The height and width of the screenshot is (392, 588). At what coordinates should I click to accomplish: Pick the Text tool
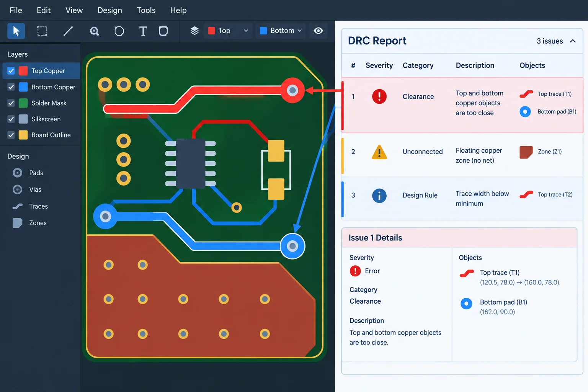[x=143, y=31]
